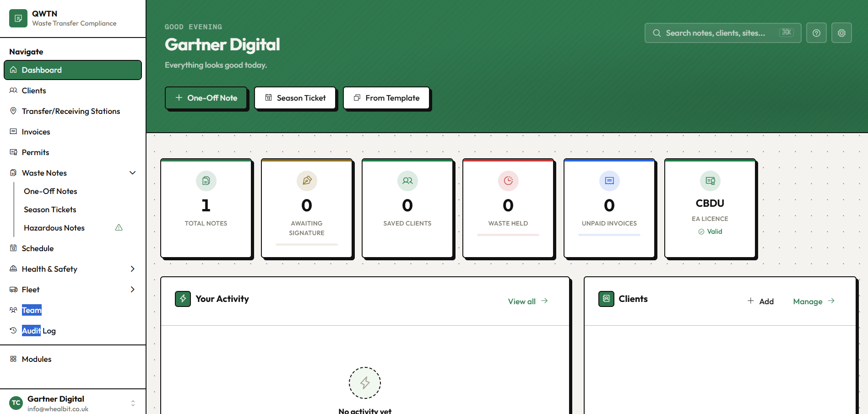This screenshot has width=868, height=414.
Task: Create note From Template
Action: (386, 98)
